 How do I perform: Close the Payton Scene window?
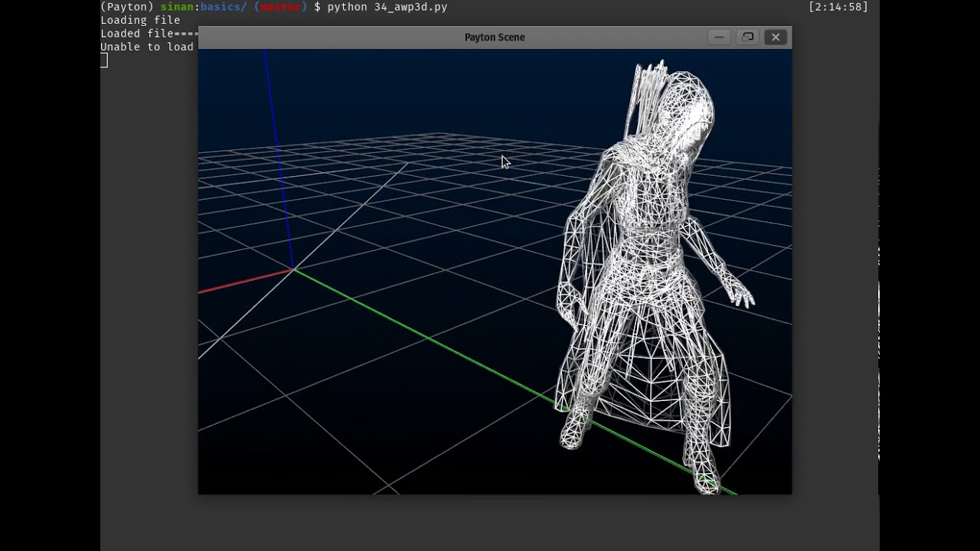[x=776, y=37]
